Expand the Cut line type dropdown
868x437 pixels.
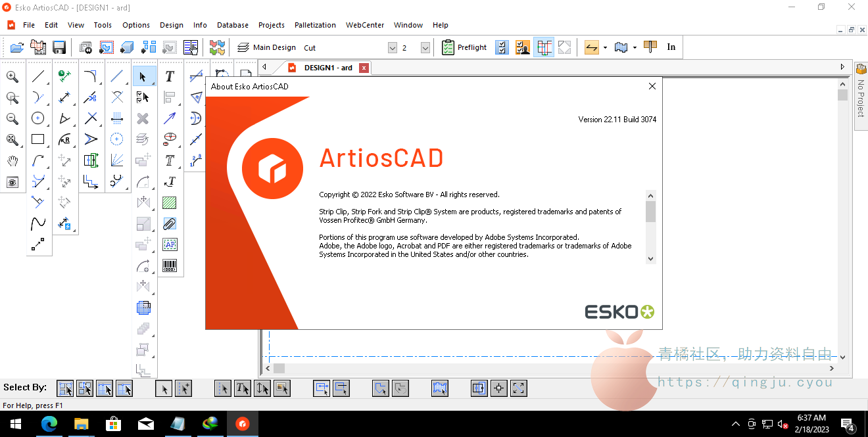pos(393,48)
